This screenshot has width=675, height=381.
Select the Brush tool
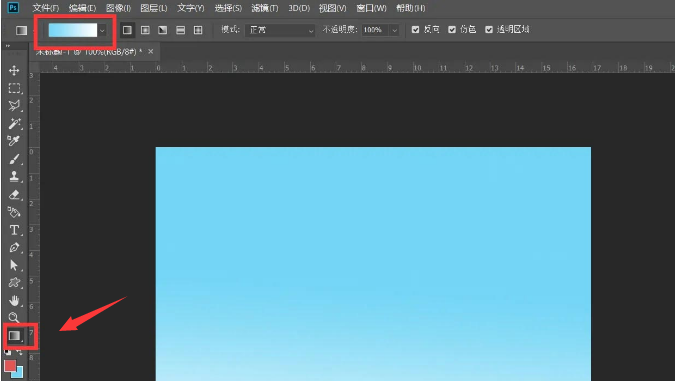pyautogui.click(x=14, y=159)
